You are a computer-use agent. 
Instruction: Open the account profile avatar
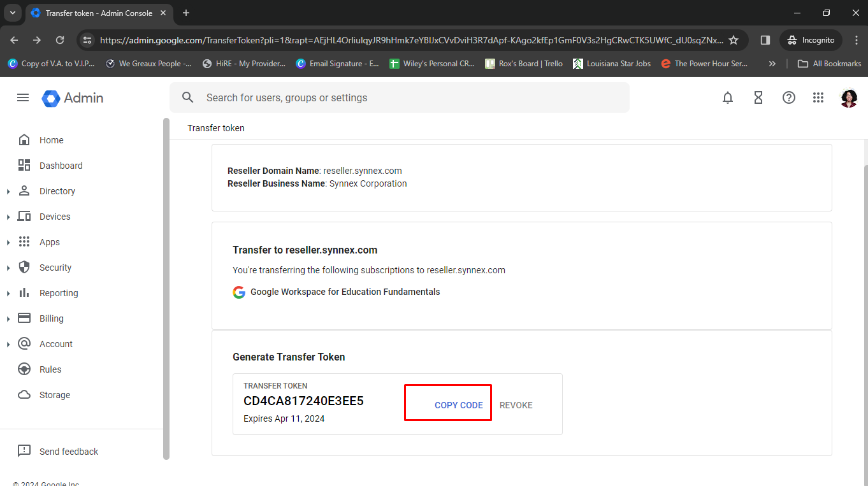pyautogui.click(x=849, y=98)
